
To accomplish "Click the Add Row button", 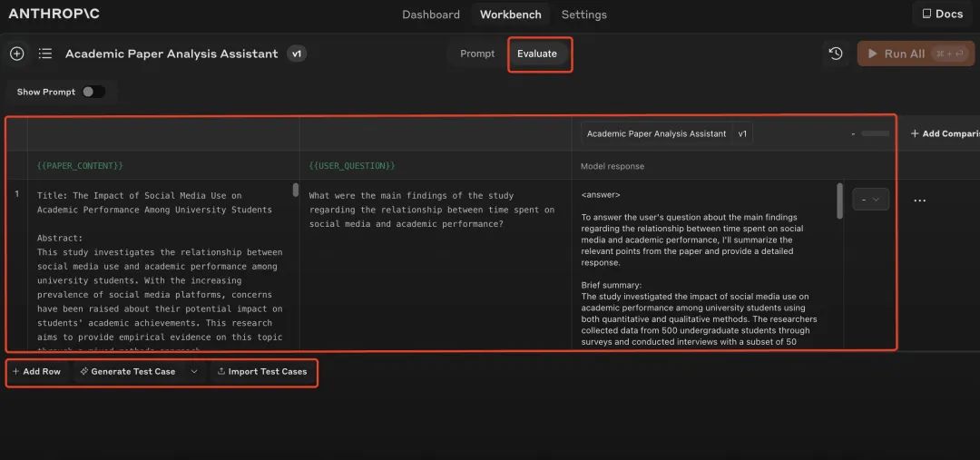I will click(x=36, y=372).
